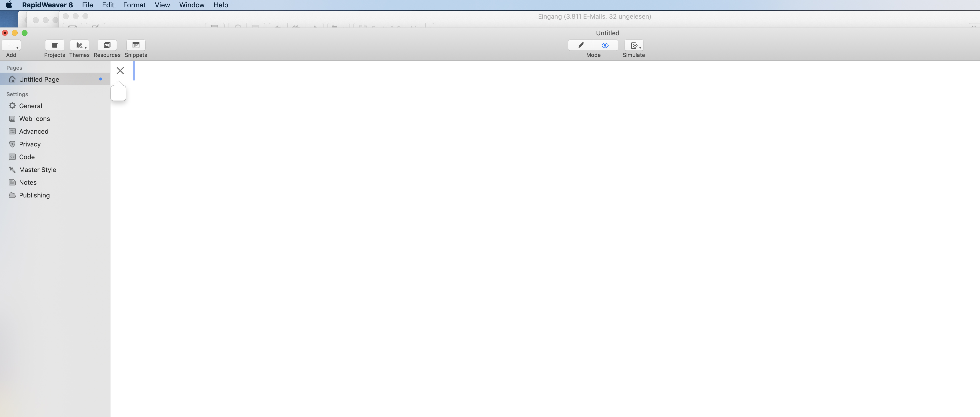Open the View menu
The image size is (980, 417).
(x=162, y=5)
